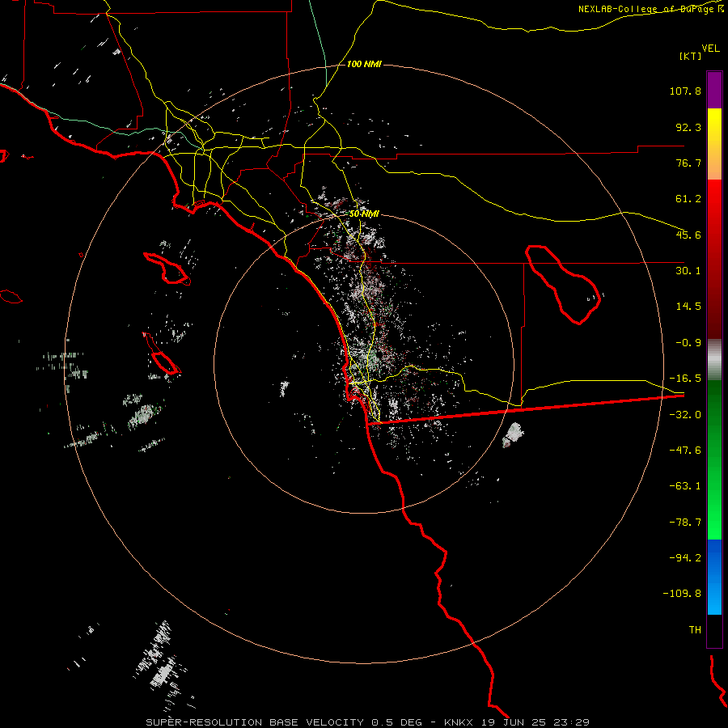Click the -63.1 velocity scale value
This screenshot has width=728, height=728.
(685, 486)
